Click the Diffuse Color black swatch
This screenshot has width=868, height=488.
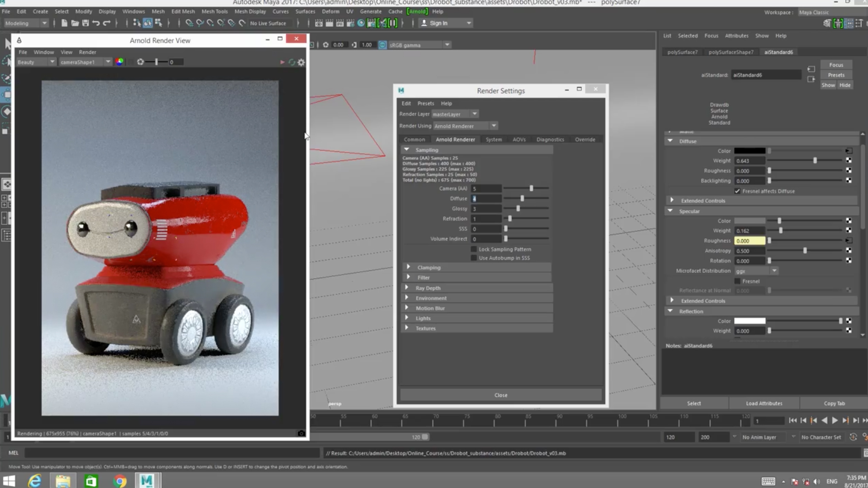749,151
